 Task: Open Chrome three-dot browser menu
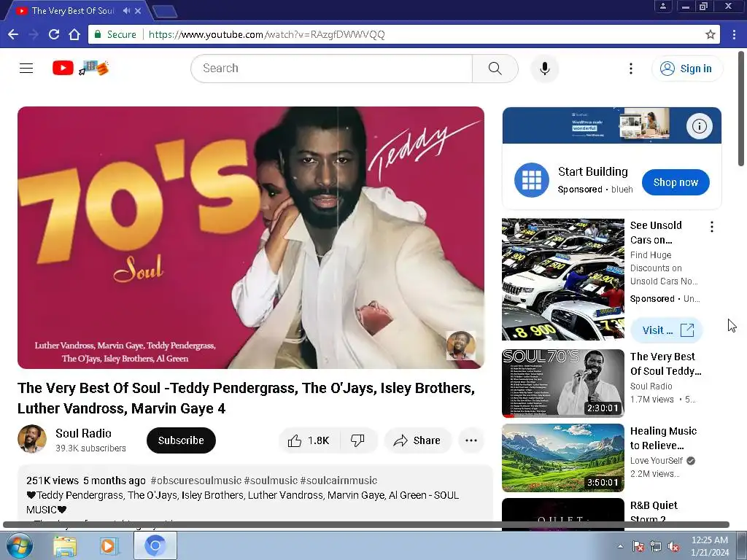click(x=734, y=34)
